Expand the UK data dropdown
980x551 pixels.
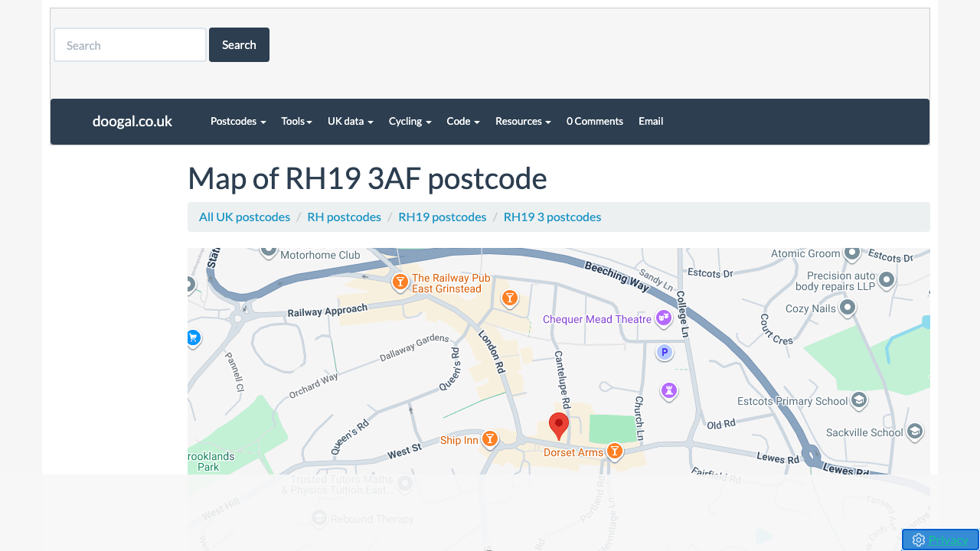click(x=350, y=121)
